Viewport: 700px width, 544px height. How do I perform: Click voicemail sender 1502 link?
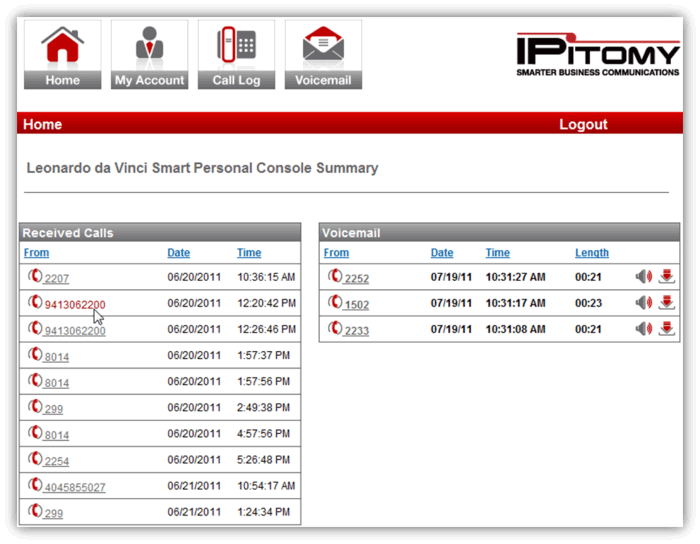tap(357, 305)
